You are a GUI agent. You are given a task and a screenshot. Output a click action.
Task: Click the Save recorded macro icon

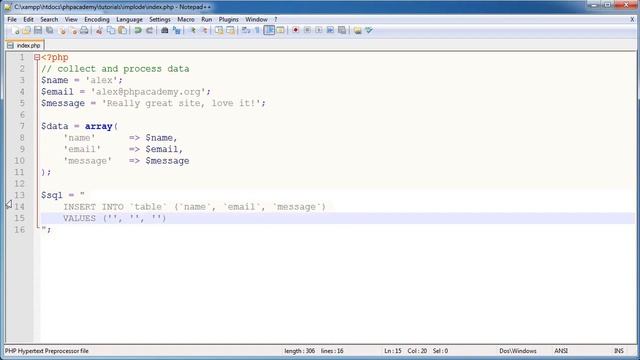[342, 31]
